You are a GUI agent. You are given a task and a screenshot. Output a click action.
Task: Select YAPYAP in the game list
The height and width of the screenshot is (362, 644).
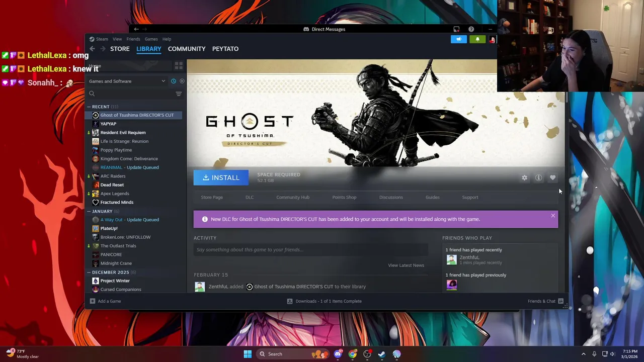tap(108, 124)
